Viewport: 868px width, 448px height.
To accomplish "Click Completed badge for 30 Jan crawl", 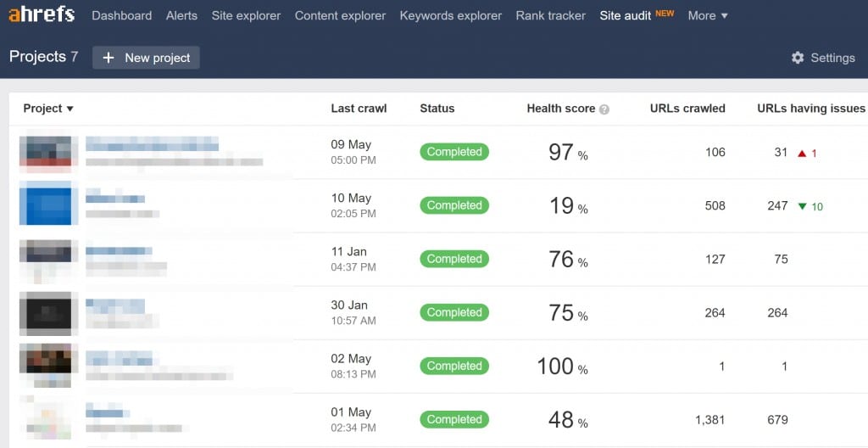I will coord(454,313).
